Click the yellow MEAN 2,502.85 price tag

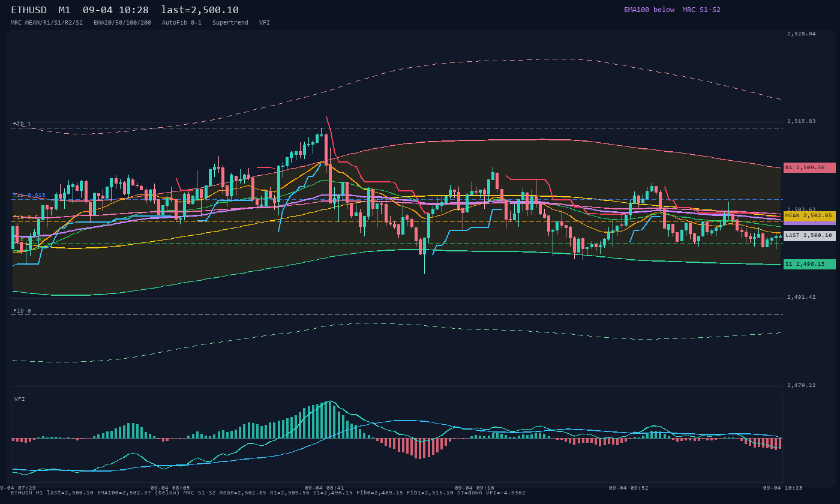tap(809, 215)
